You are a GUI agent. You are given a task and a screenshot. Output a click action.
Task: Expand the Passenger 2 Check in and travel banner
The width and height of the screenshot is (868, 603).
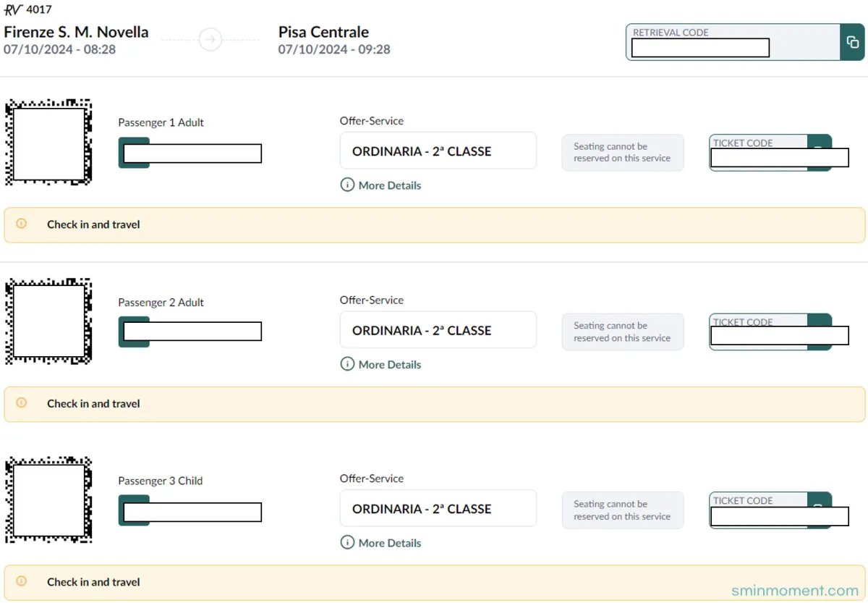[x=435, y=404]
